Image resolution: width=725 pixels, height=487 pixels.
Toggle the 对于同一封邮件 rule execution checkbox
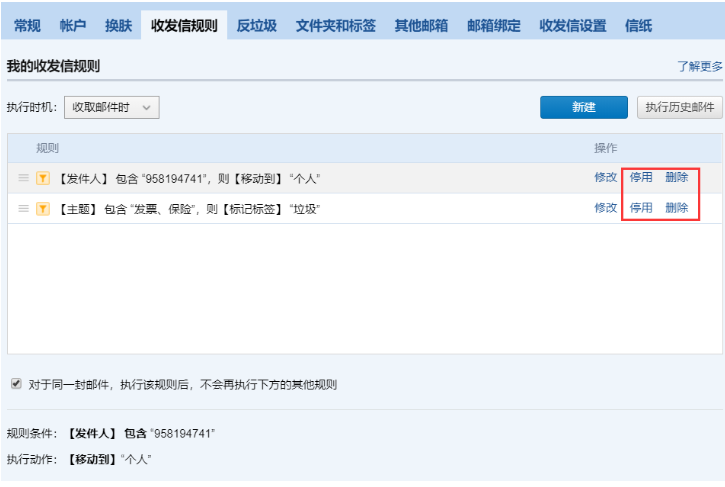[x=16, y=383]
